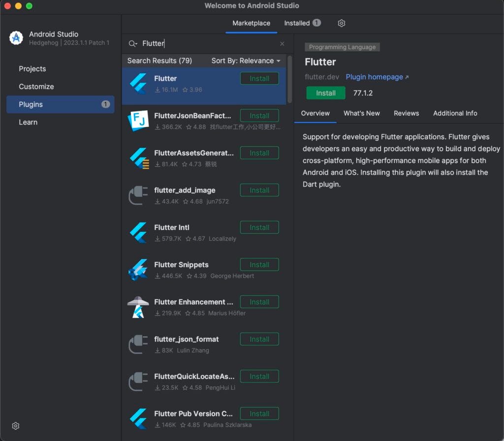The image size is (504, 441).
Task: Open the Sort By Relevance dropdown
Action: click(x=244, y=61)
